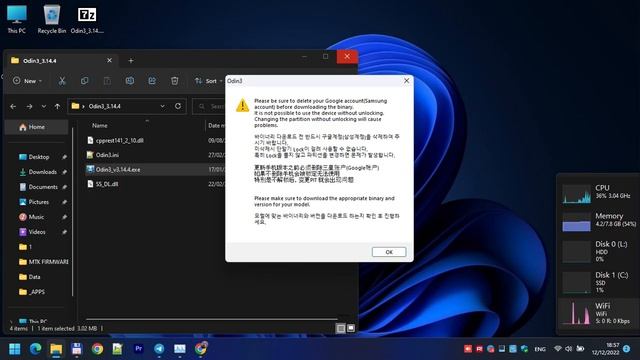Minimize the File Explorer window
Image resolution: width=640 pixels, height=360 pixels.
[304, 56]
